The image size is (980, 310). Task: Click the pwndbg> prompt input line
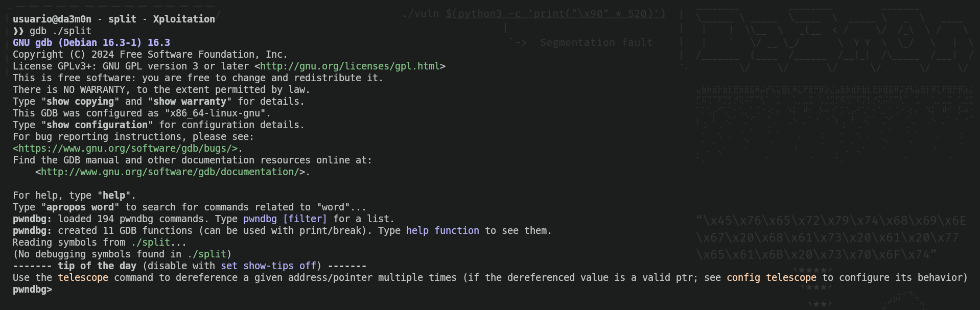32,290
